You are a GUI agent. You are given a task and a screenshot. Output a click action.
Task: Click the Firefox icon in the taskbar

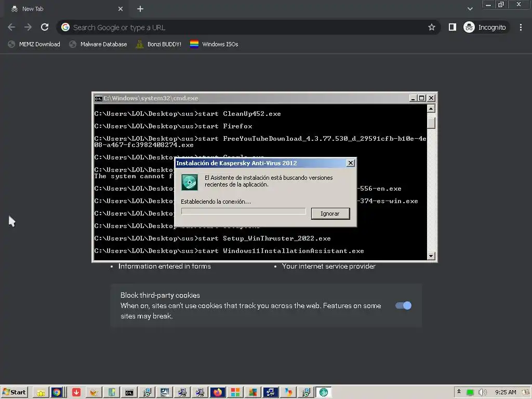[218, 393]
